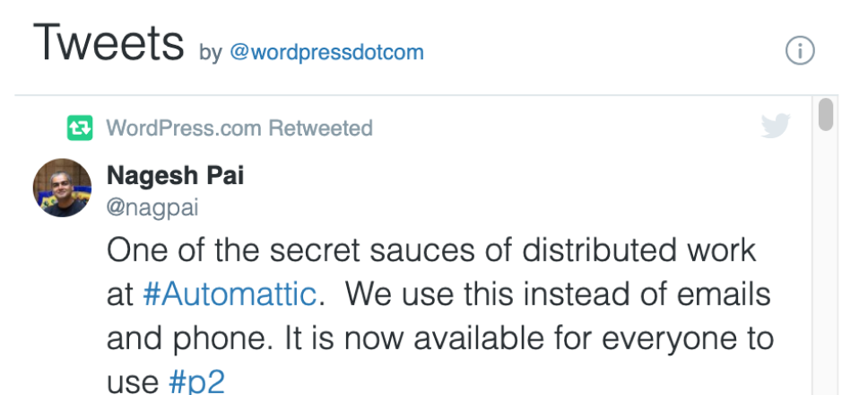Click the tweet line starting "and phone"
Image resolution: width=868 pixels, height=395 pixels.
(x=439, y=338)
